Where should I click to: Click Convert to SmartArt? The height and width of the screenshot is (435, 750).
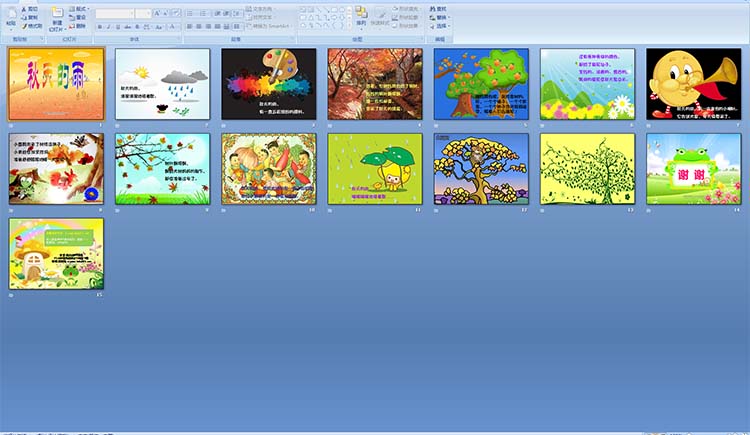(268, 26)
